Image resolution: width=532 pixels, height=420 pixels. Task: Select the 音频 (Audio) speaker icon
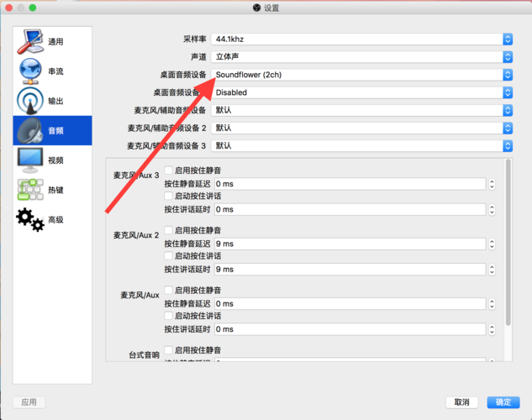pos(29,130)
